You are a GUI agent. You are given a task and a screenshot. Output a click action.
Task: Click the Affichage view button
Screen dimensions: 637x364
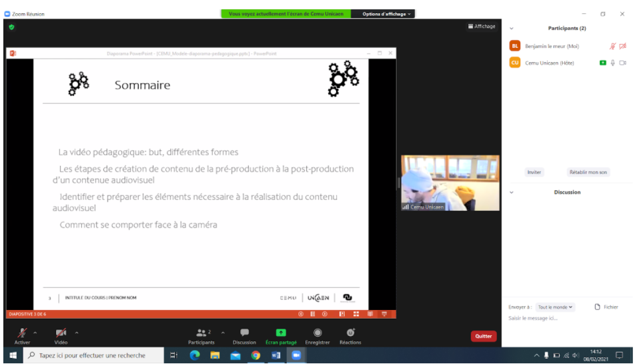pyautogui.click(x=482, y=27)
